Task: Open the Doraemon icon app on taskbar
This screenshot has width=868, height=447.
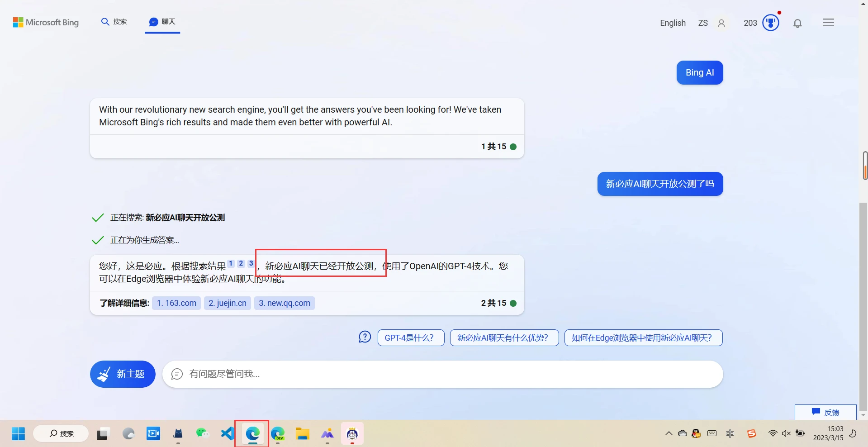Action: (352, 433)
